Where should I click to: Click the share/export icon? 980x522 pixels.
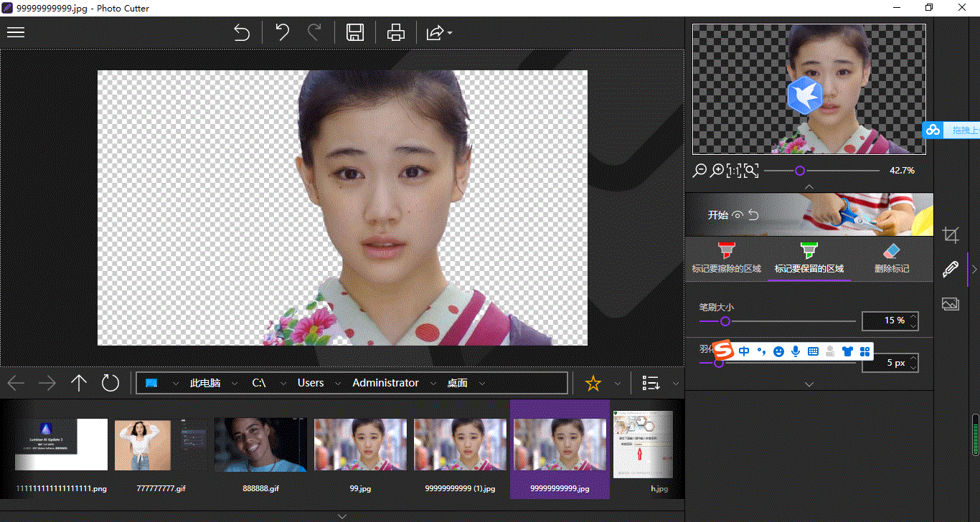[434, 33]
